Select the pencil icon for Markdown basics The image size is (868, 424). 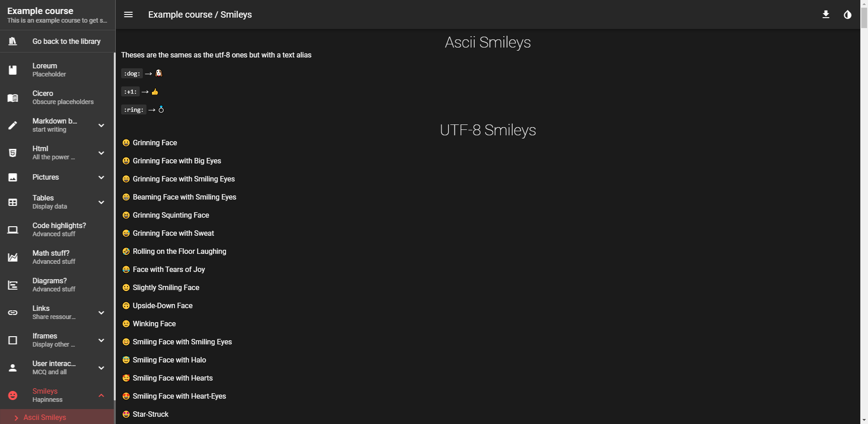pos(13,125)
